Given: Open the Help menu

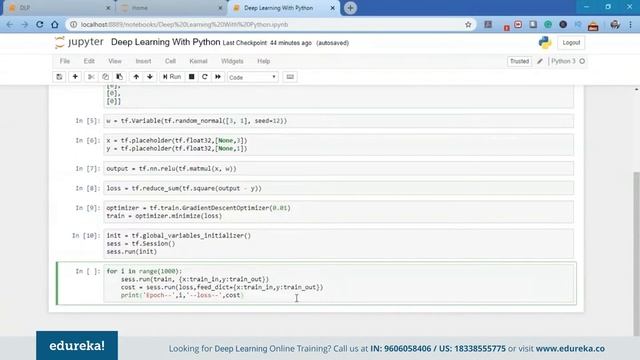Looking at the screenshot, I should click(264, 61).
